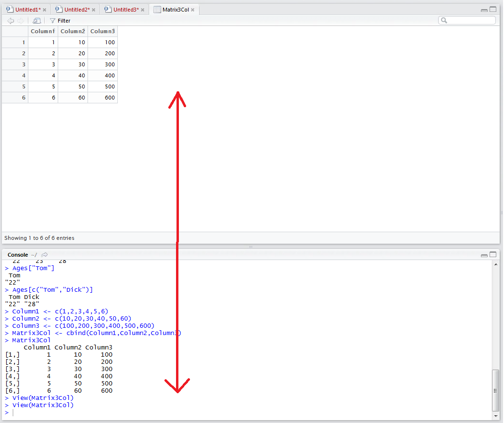The width and height of the screenshot is (504, 423).
Task: Close the Untitled1* tab
Action: pos(45,10)
